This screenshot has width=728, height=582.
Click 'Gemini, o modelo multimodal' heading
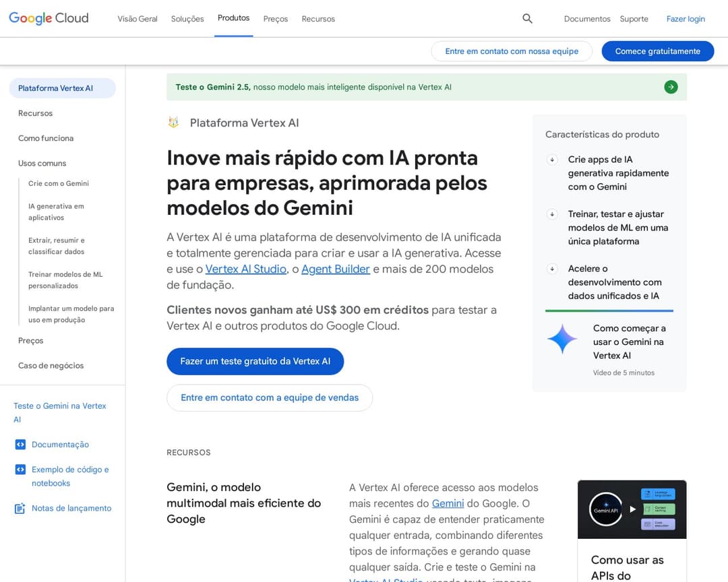tap(244, 503)
